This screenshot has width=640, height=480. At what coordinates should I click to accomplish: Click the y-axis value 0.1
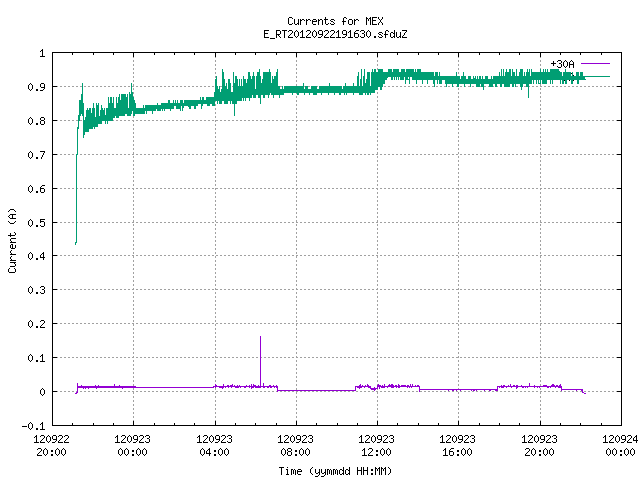click(36, 358)
